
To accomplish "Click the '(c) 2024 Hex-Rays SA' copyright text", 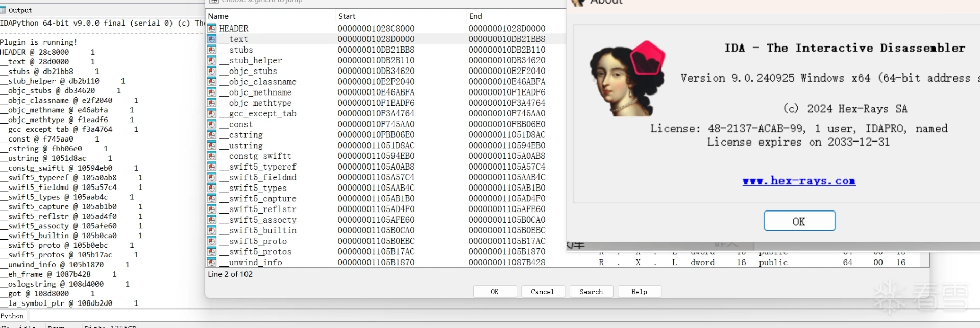I will [845, 109].
